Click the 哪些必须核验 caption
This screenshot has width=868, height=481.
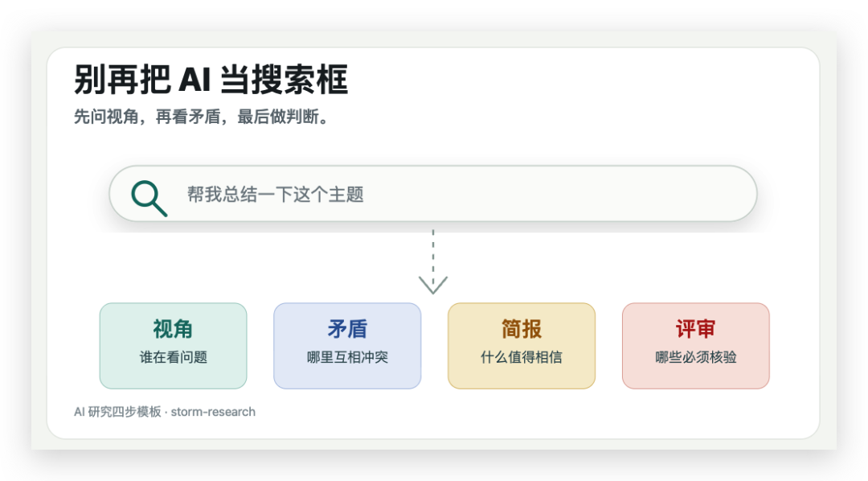coord(696,357)
